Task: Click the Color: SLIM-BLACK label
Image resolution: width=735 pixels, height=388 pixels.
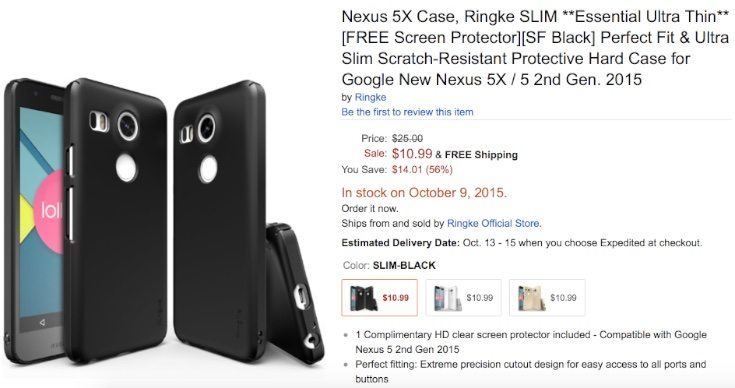Action: (389, 266)
